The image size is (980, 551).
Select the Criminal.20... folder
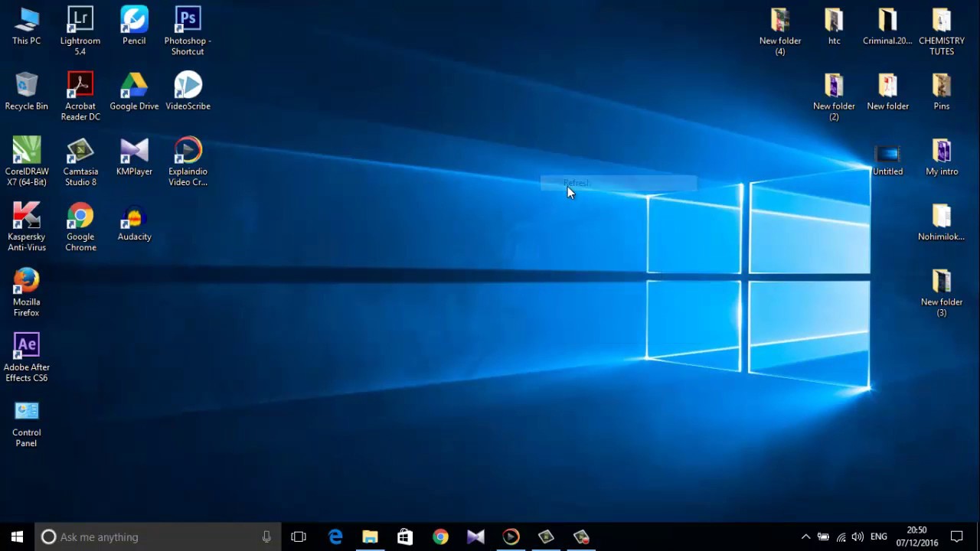pos(887,27)
